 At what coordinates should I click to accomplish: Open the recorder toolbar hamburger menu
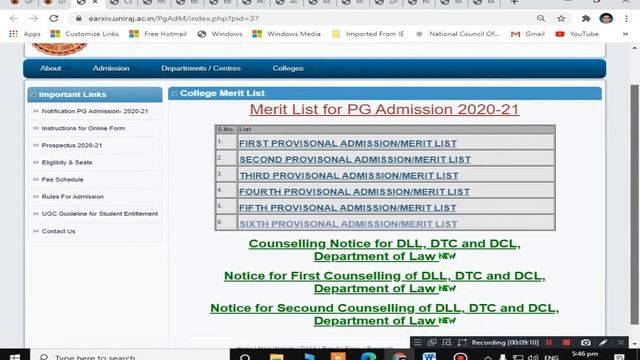pyautogui.click(x=418, y=342)
